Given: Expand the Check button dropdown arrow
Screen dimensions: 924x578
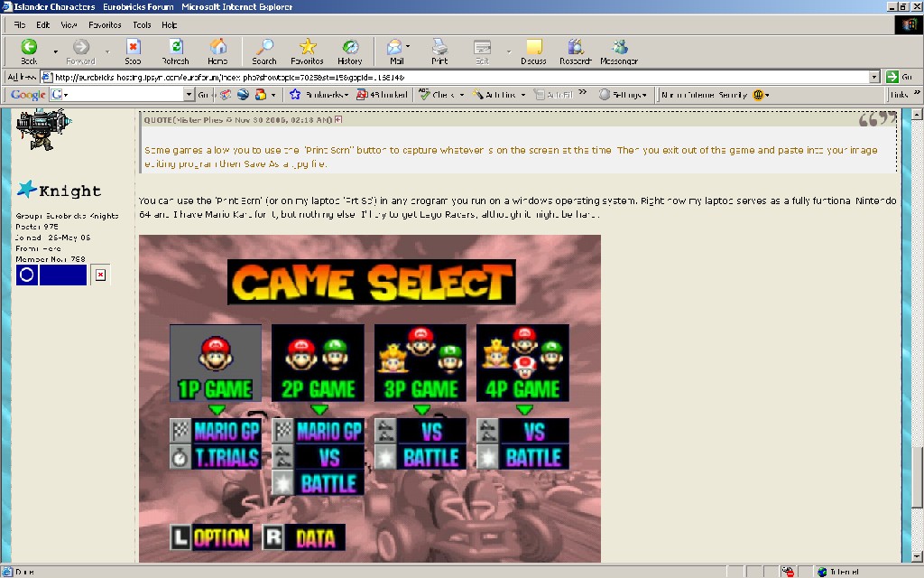Looking at the screenshot, I should tap(462, 94).
